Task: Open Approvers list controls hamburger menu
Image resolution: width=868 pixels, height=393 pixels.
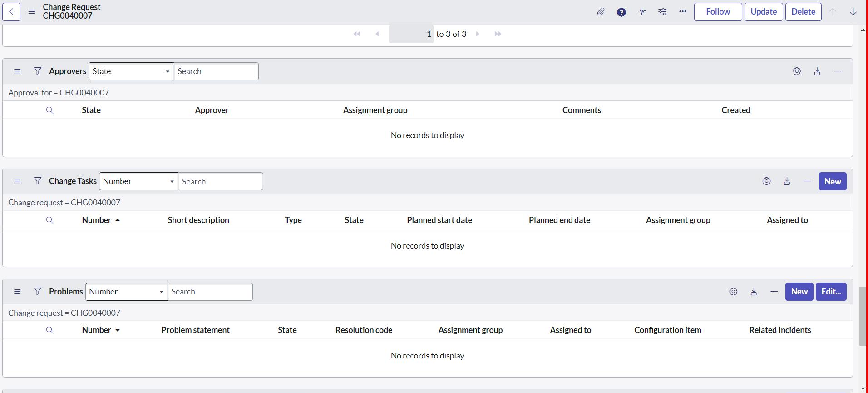Action: click(17, 71)
